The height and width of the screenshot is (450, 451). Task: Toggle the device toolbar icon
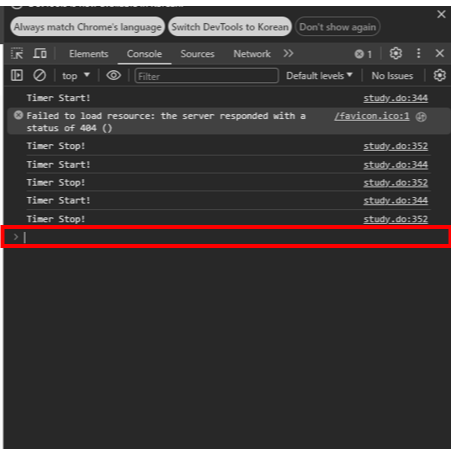coord(40,53)
